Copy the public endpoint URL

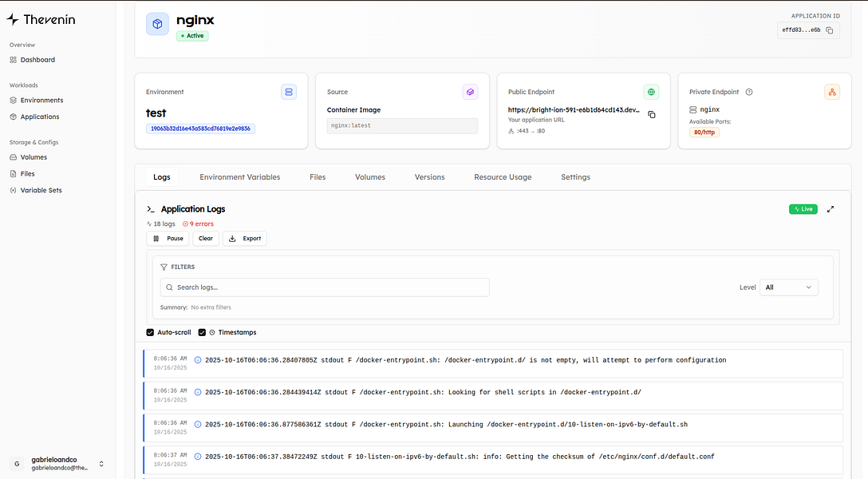(x=652, y=115)
